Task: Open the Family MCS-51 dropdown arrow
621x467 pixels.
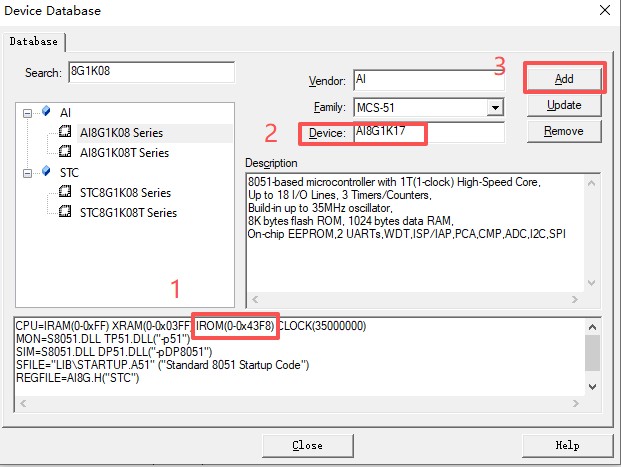Action: 495,107
